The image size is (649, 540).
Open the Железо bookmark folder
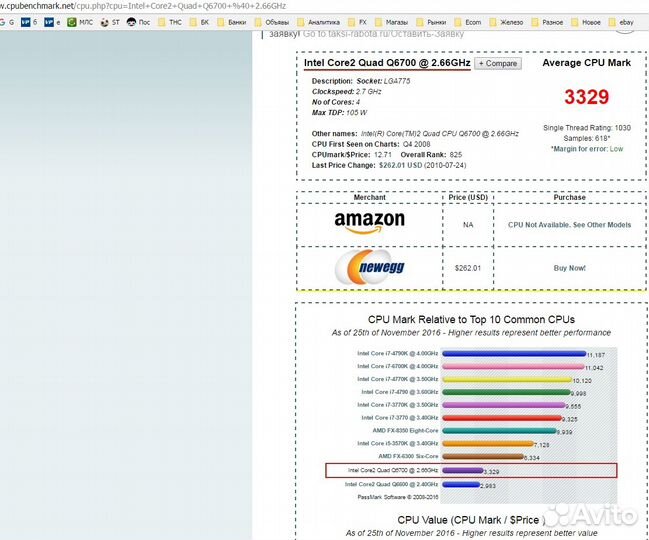pyautogui.click(x=507, y=22)
